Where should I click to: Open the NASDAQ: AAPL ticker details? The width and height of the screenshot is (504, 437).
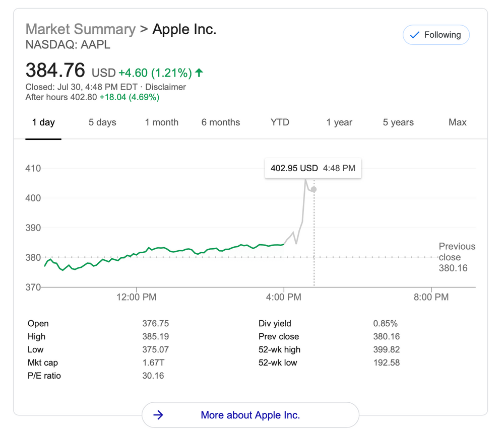[x=68, y=45]
